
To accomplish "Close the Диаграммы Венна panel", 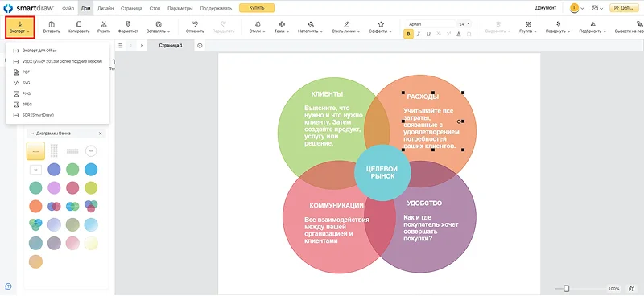I will pos(100,134).
